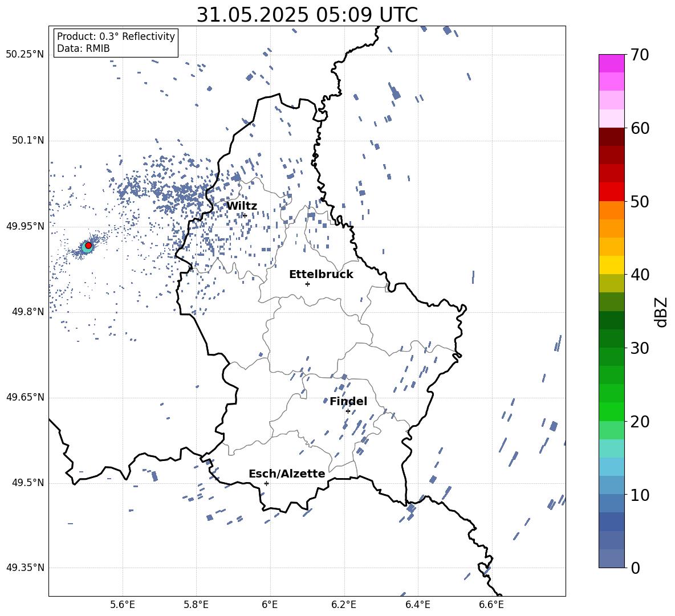
Task: Select the Wiltz city label
Action: tap(242, 206)
